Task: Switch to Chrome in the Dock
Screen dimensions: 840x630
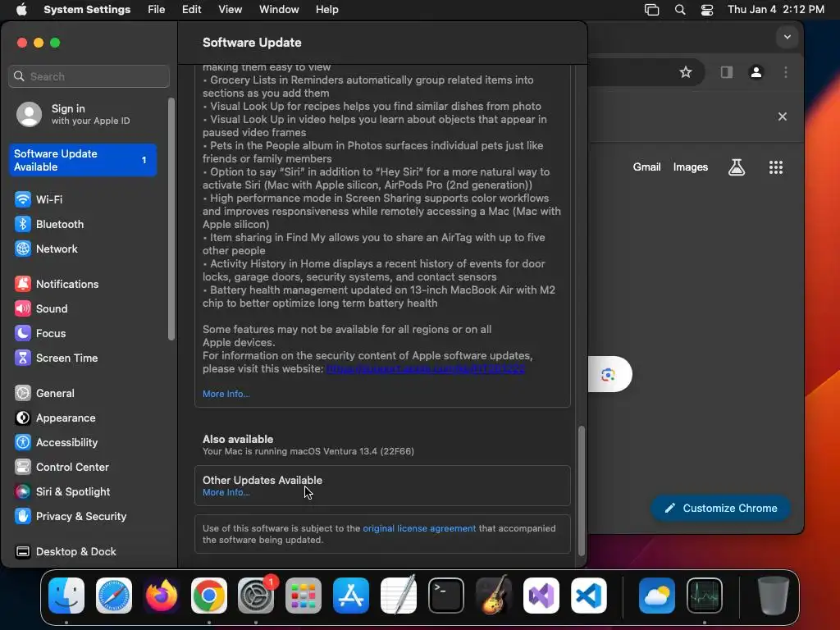Action: click(x=209, y=596)
